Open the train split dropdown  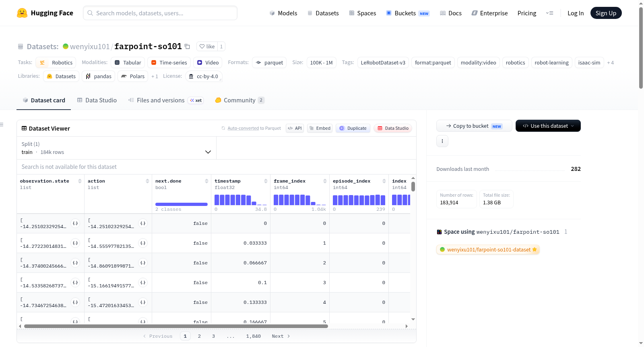click(x=116, y=148)
